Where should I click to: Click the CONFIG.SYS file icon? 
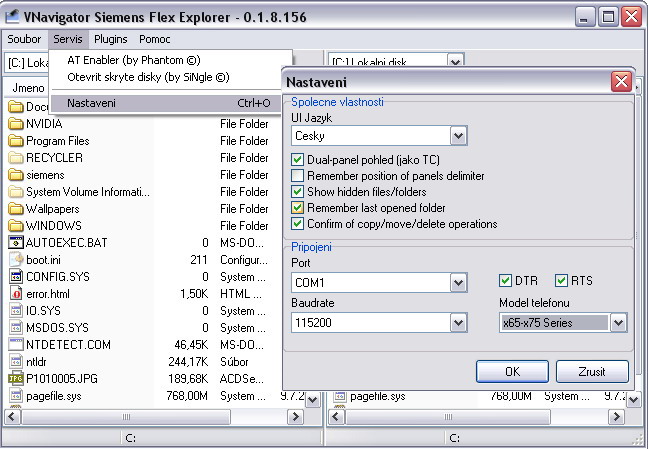pos(16,277)
